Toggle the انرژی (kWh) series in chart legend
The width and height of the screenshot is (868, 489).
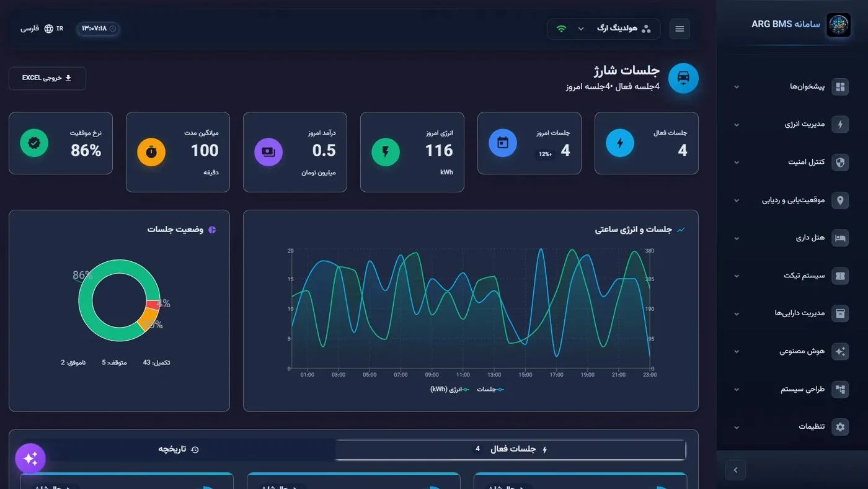click(x=451, y=389)
